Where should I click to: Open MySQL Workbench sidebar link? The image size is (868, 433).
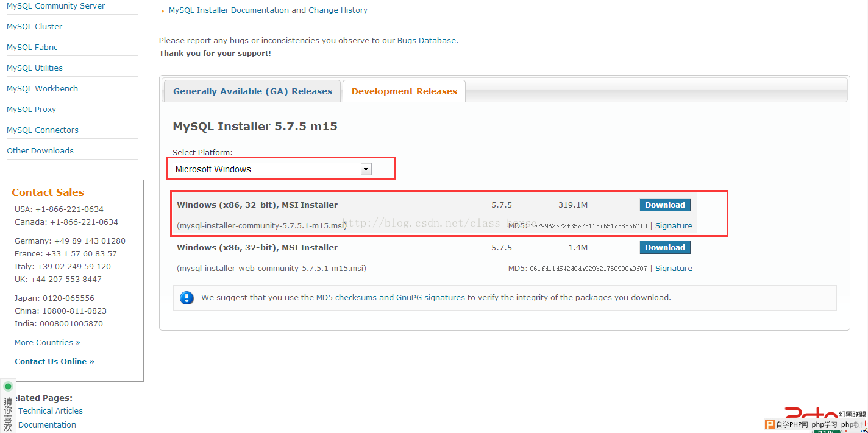tap(42, 89)
